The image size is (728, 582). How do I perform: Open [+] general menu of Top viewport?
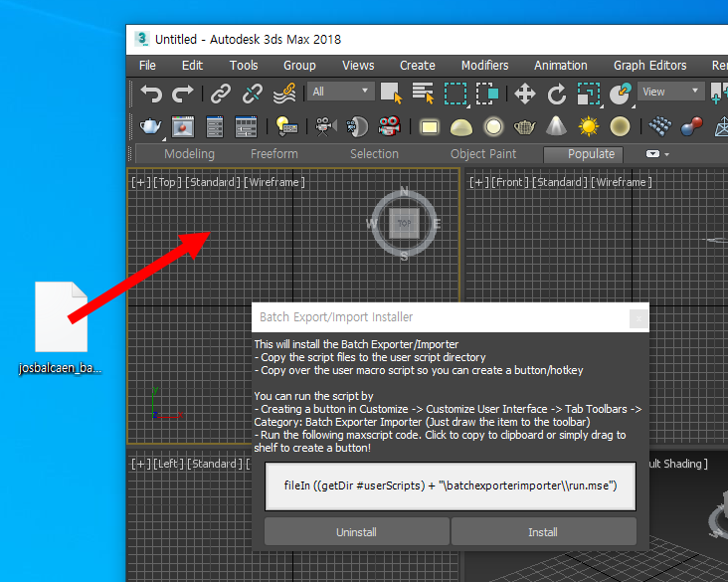point(140,182)
